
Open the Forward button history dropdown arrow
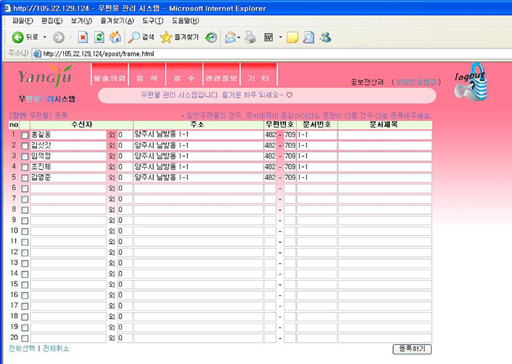click(71, 37)
